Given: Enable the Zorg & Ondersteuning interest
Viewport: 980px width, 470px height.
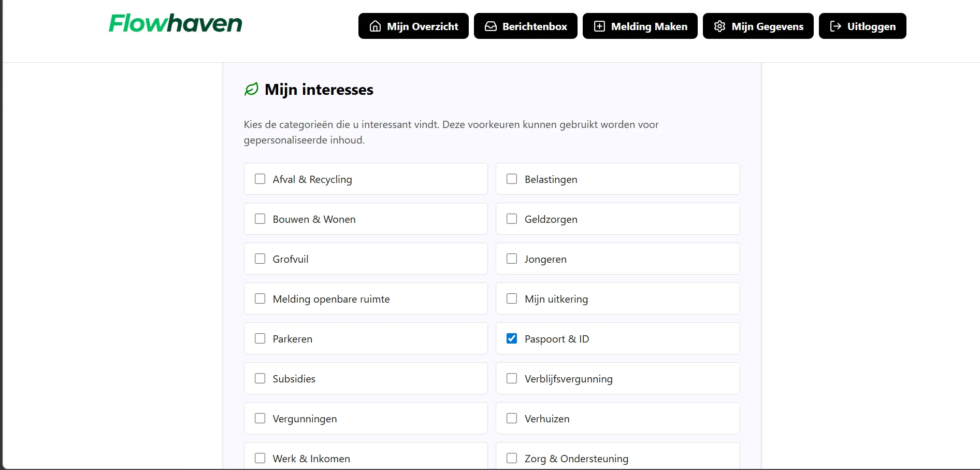Looking at the screenshot, I should (x=512, y=458).
